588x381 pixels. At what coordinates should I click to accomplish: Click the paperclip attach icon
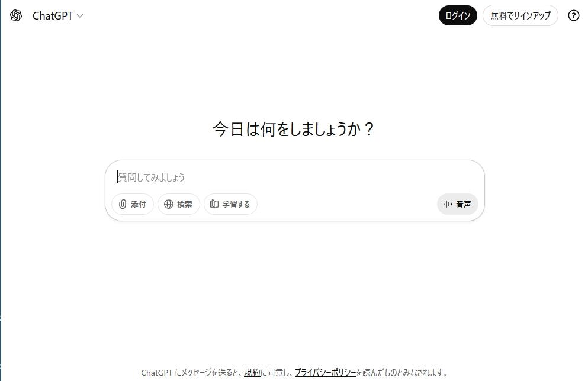(123, 204)
